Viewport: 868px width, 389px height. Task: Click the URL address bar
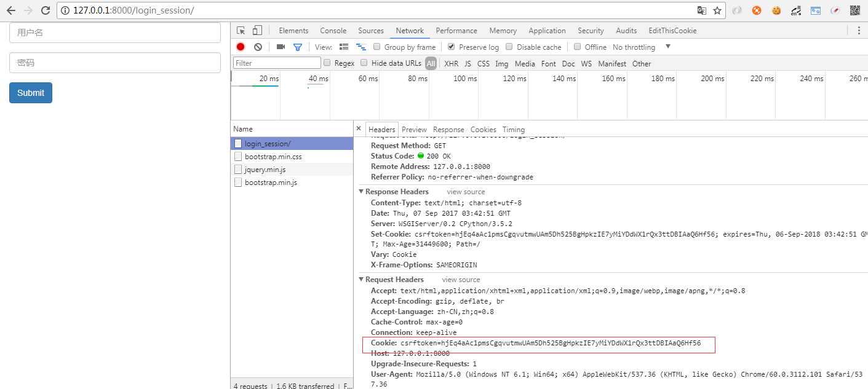(381, 10)
